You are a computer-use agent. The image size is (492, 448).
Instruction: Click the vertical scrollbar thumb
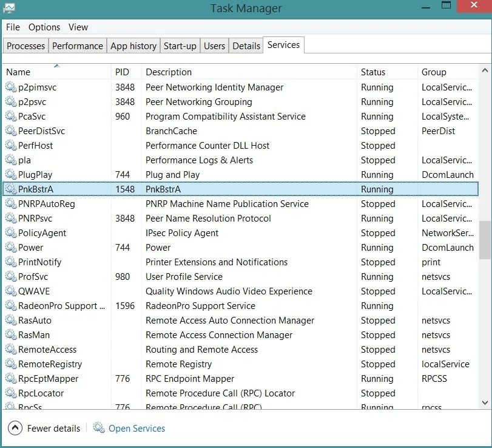click(485, 240)
